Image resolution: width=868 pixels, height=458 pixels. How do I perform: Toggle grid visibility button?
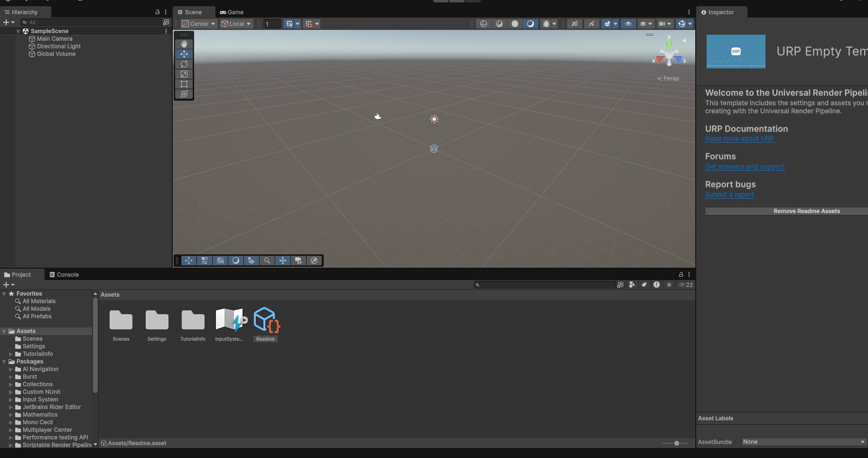click(x=289, y=24)
